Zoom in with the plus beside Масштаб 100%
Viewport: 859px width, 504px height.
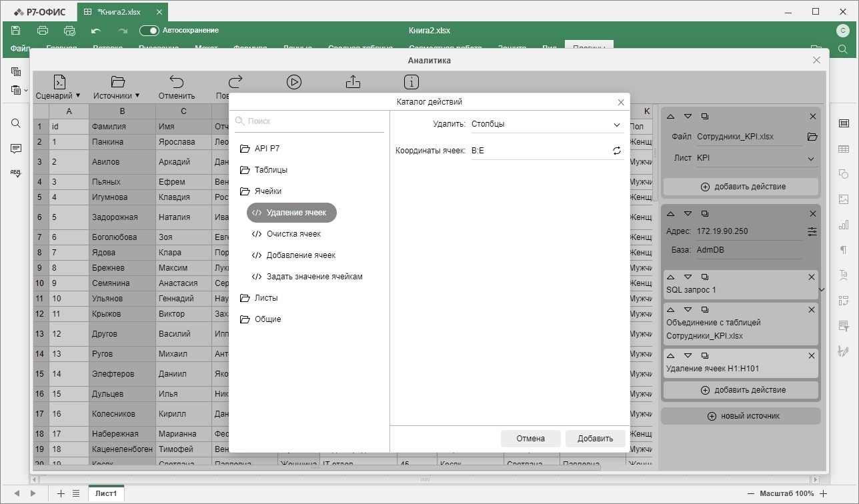823,494
